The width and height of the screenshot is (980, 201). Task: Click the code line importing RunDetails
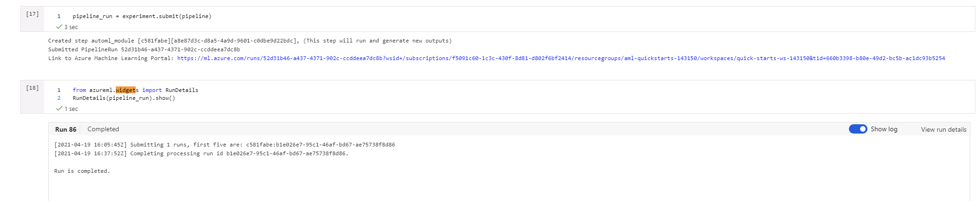coord(135,90)
